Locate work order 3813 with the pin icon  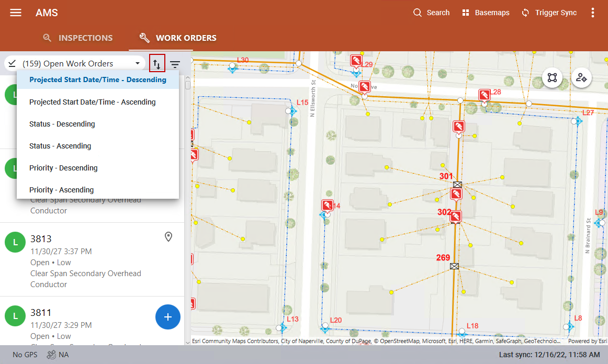click(168, 237)
